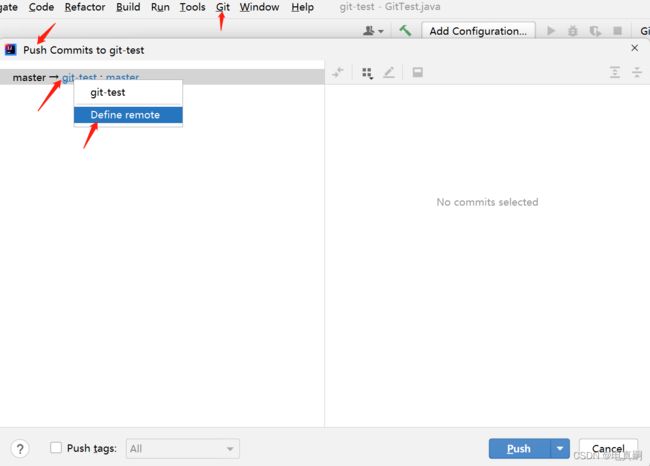
Task: Click the Stop square icon
Action: click(x=617, y=31)
